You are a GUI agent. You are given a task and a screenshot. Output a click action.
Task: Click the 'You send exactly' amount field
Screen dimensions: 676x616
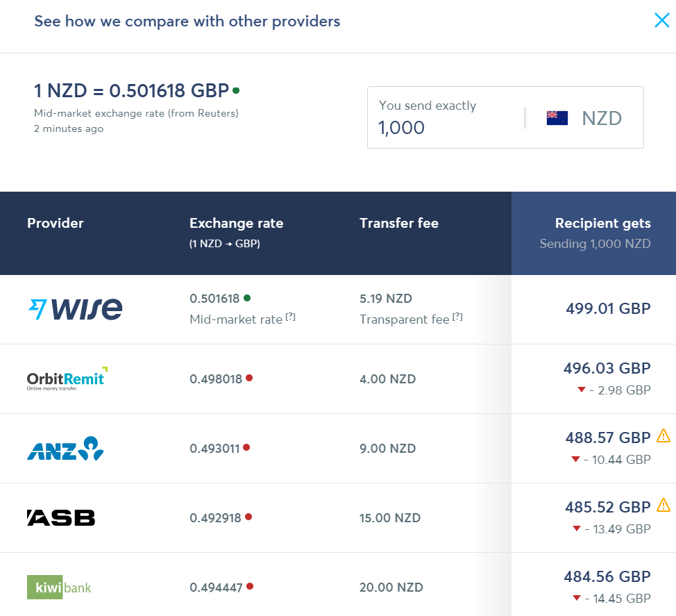(446, 117)
